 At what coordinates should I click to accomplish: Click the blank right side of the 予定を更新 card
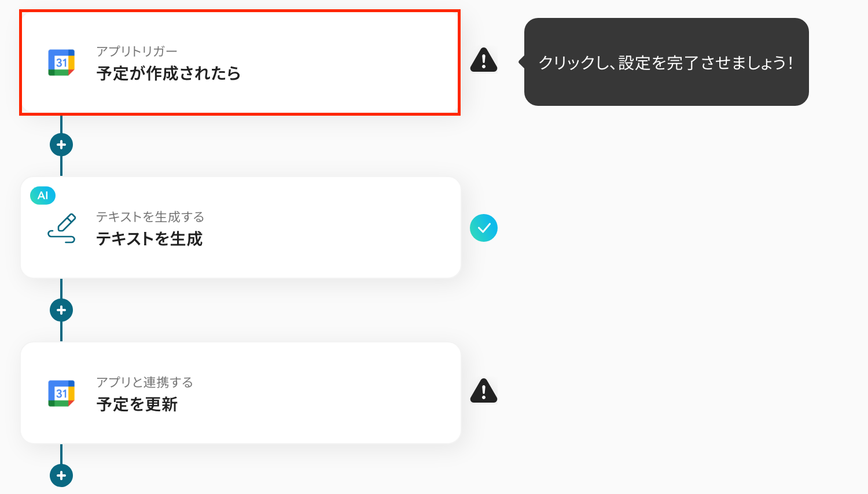pos(359,393)
